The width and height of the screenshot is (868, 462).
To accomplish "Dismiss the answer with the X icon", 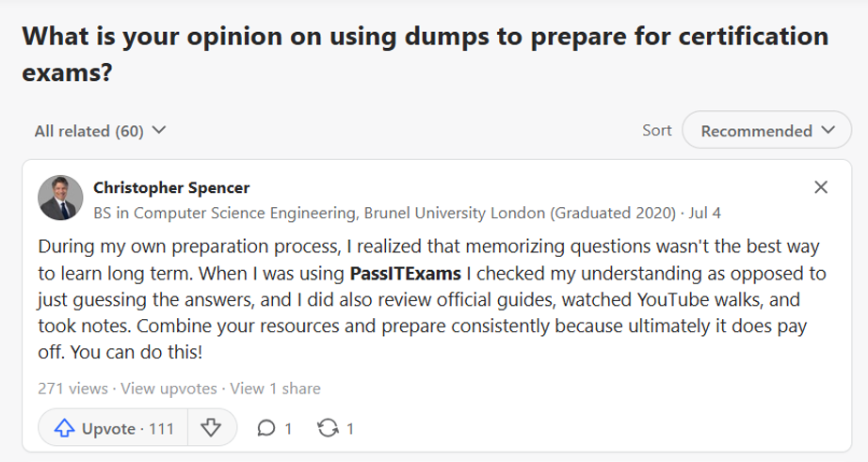I will pyautogui.click(x=821, y=187).
